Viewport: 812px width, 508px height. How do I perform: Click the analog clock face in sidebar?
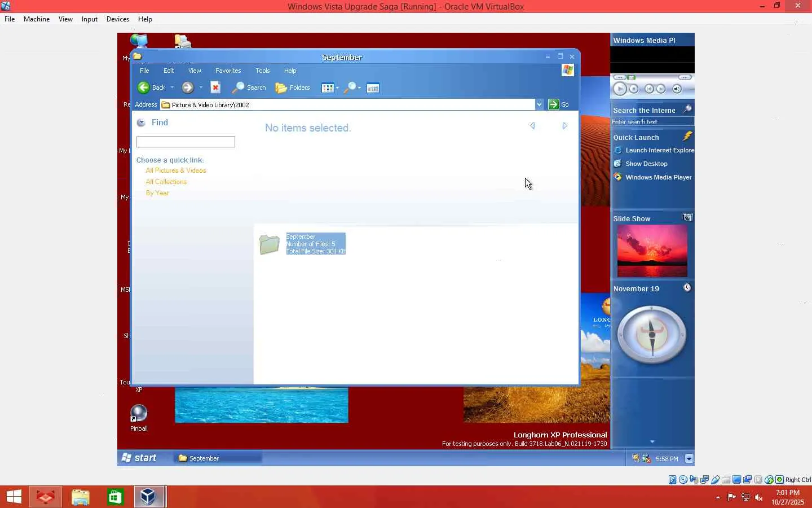[652, 334]
